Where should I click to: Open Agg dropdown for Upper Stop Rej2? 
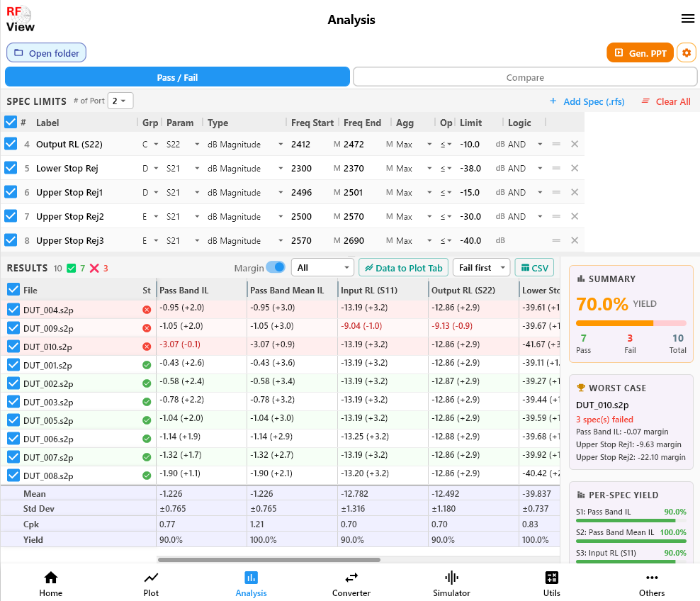[414, 217]
